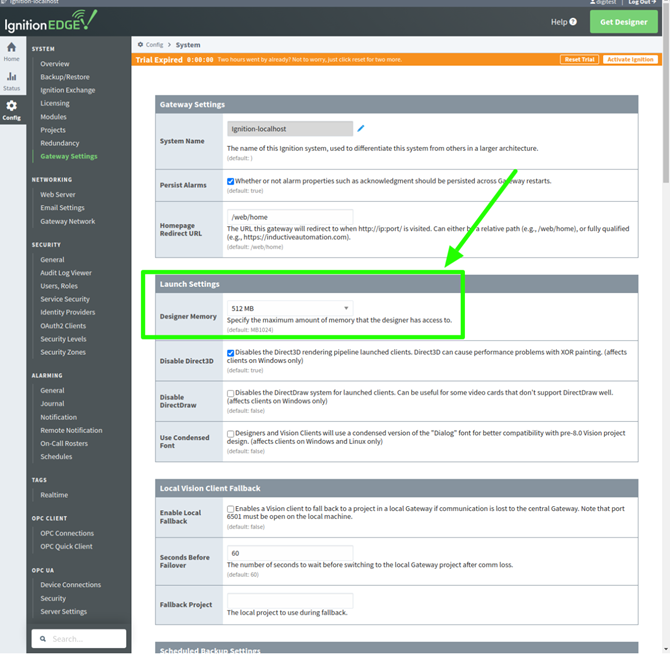Open OPC Connections page
Viewport: 670px width, 658px height.
(x=67, y=533)
